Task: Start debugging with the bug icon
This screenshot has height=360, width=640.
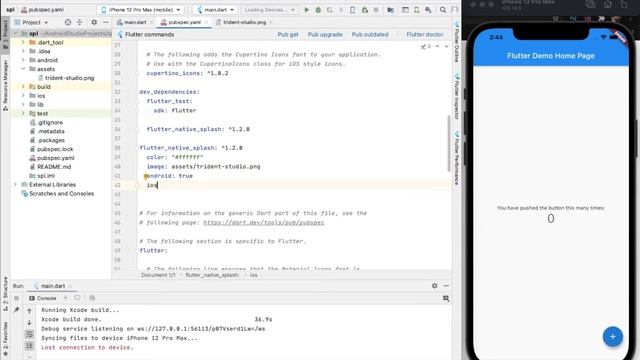Action: 318,9
